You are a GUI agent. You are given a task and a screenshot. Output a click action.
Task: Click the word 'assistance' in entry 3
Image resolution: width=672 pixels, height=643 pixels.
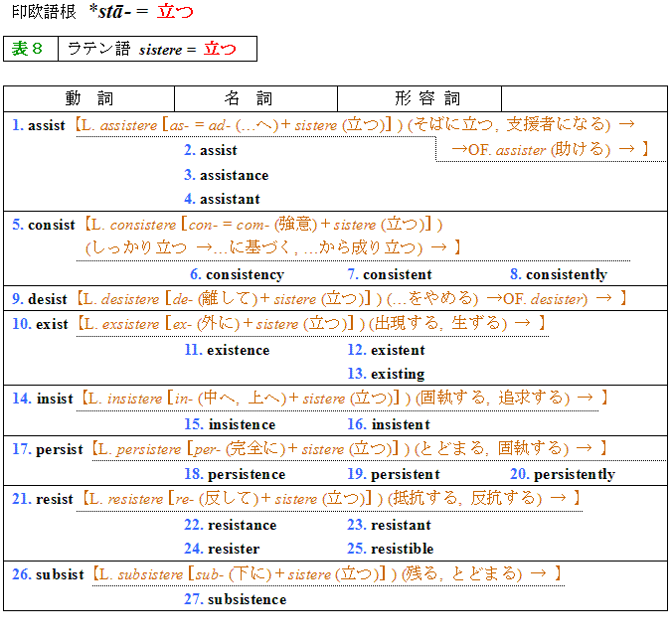234,175
